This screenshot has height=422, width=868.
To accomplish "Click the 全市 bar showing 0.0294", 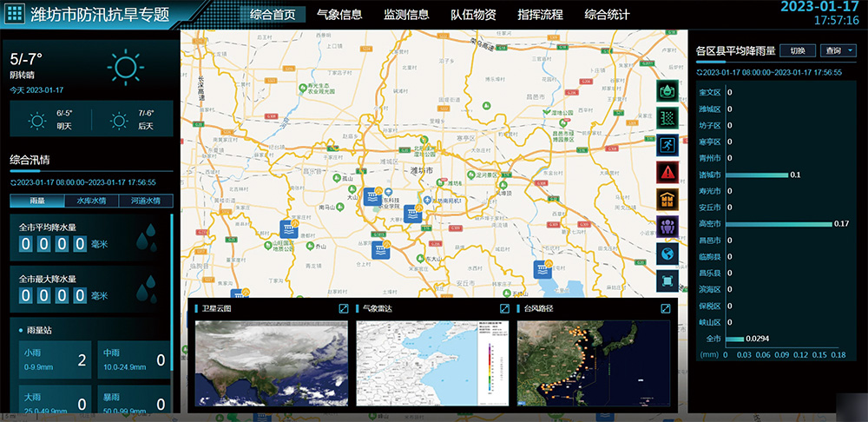I will pyautogui.click(x=734, y=339).
